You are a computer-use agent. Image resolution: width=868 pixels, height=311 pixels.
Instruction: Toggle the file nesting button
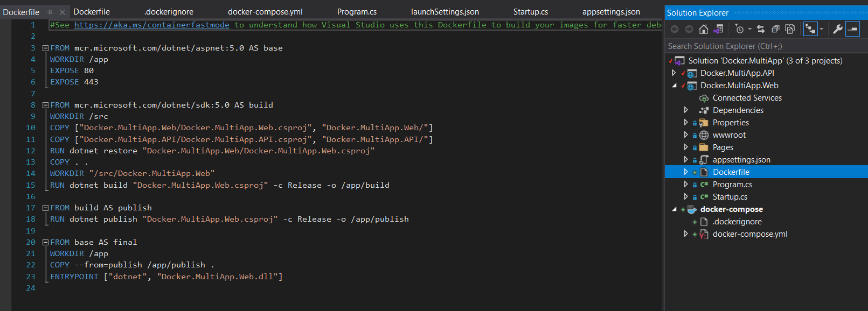click(x=810, y=29)
